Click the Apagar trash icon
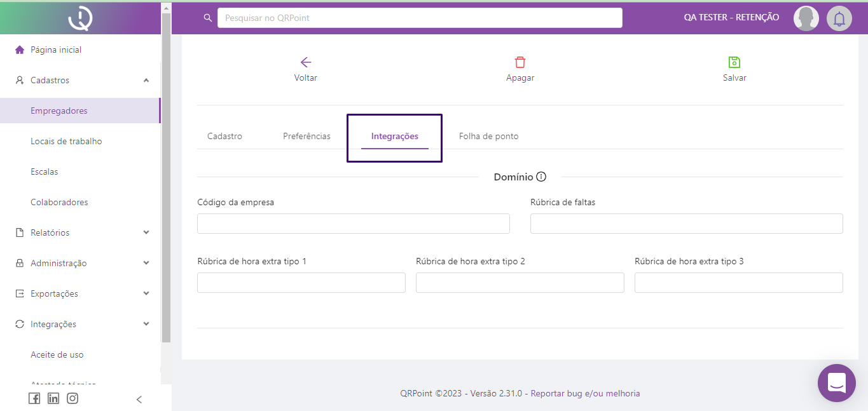868x411 pixels. point(520,62)
